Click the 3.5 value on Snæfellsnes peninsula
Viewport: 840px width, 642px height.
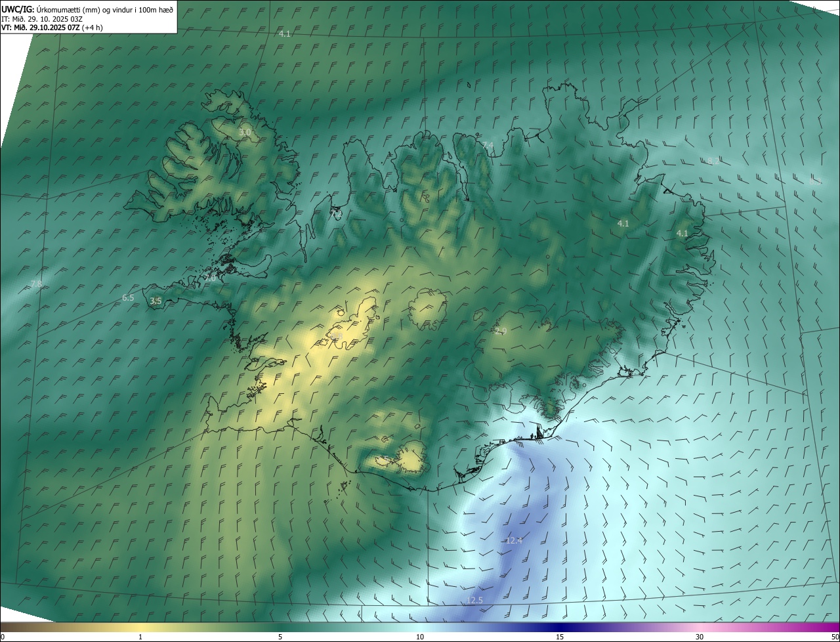click(156, 301)
